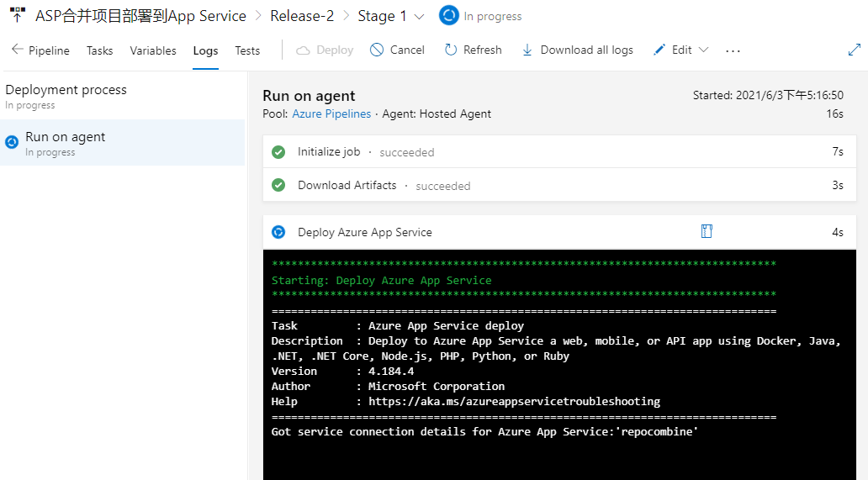Click the Refresh circular arrow icon
This screenshot has height=480, width=868.
pos(451,50)
